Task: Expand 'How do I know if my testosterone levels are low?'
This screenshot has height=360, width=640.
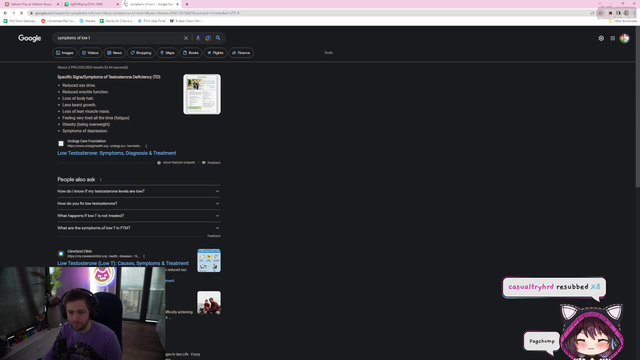Action: pyautogui.click(x=139, y=191)
